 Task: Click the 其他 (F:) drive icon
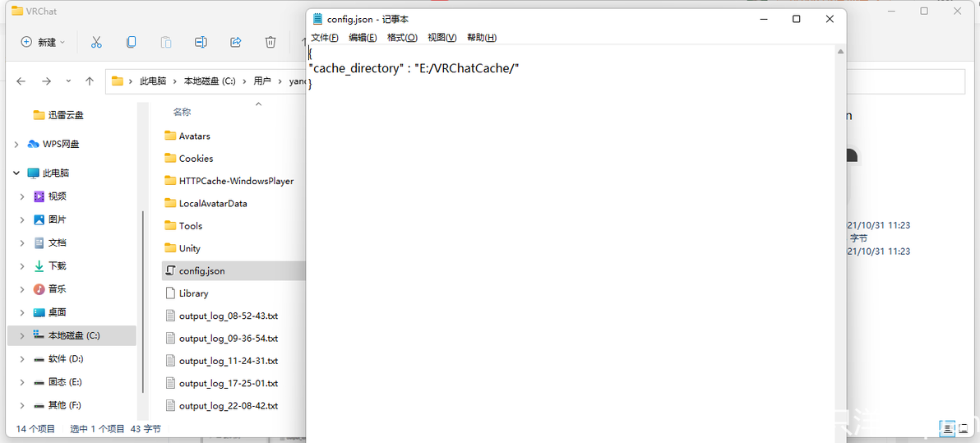tap(39, 405)
